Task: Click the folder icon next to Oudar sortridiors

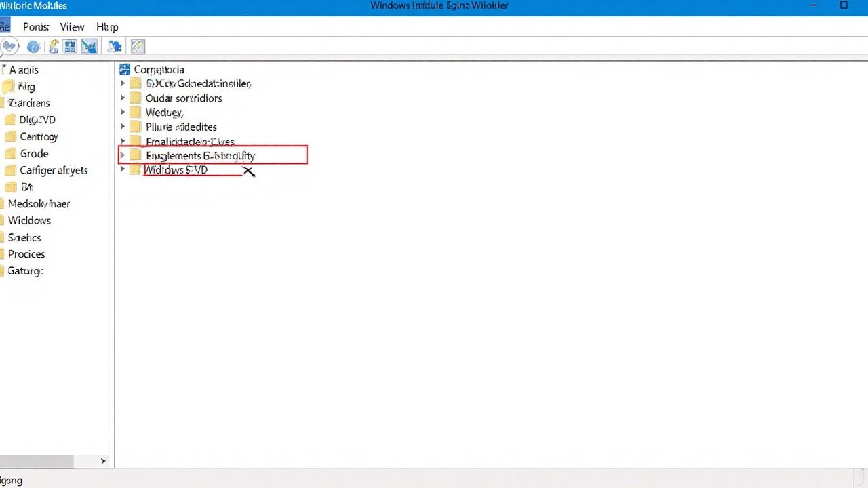Action: coord(135,98)
